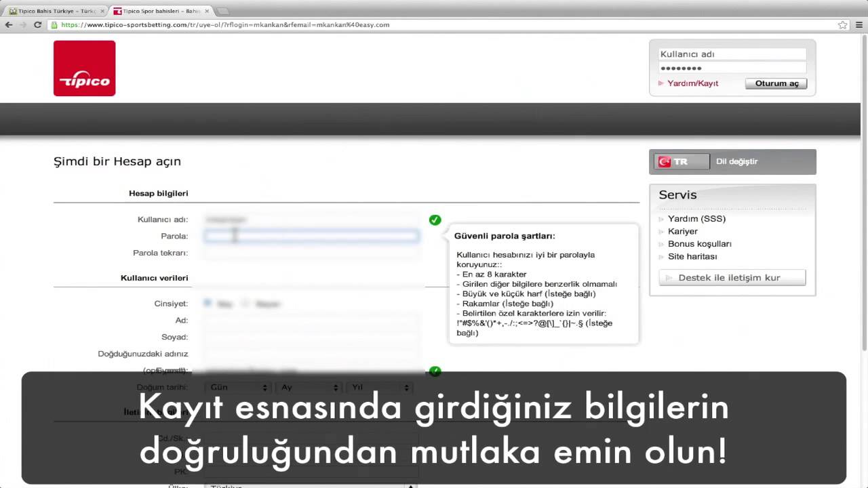Click the Soyad input field
Viewport: 868px width, 488px height.
click(312, 337)
